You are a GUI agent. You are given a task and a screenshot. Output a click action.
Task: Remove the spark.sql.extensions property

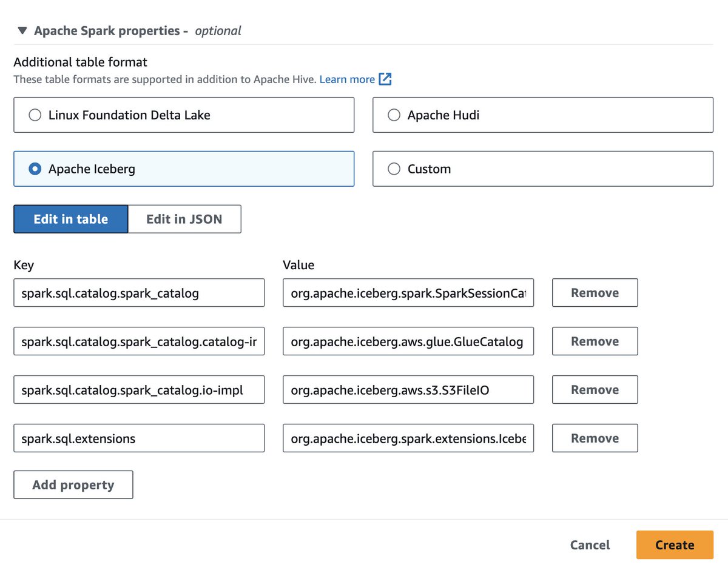(595, 438)
